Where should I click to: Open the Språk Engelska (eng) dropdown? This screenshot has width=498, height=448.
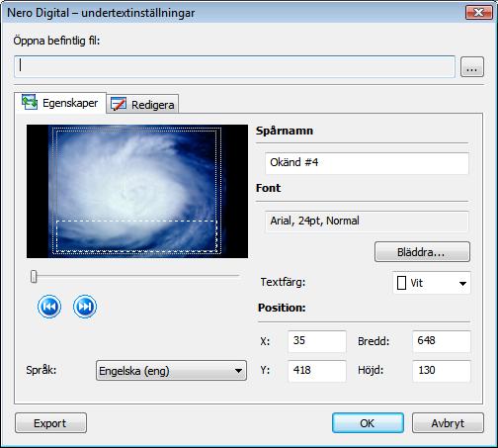point(171,371)
